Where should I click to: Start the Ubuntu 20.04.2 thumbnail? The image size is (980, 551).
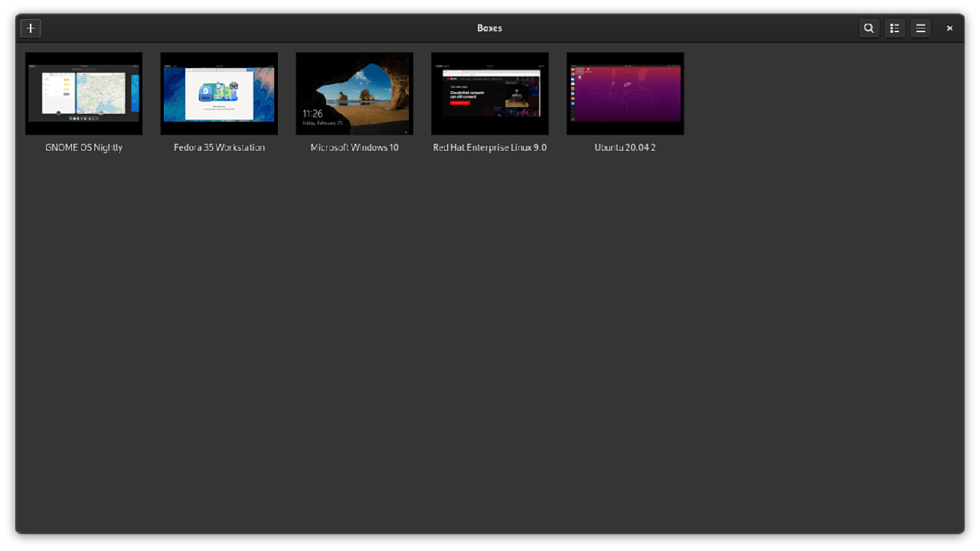click(626, 93)
